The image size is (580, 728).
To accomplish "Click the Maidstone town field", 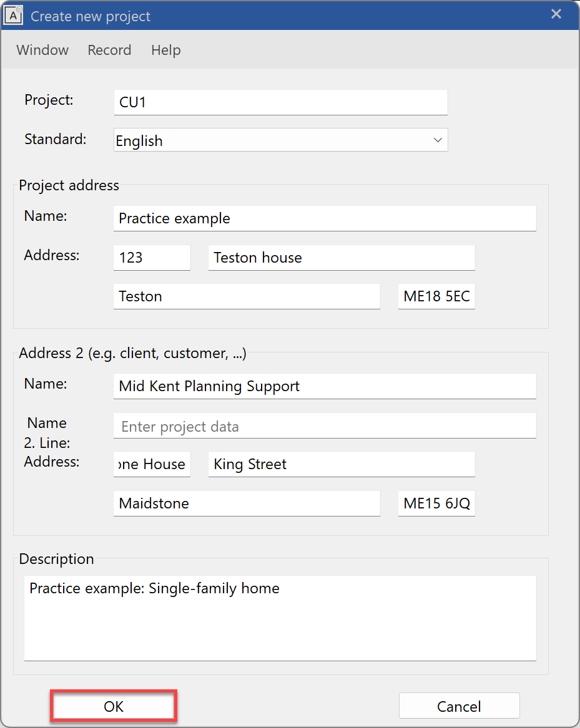I will coord(246,503).
